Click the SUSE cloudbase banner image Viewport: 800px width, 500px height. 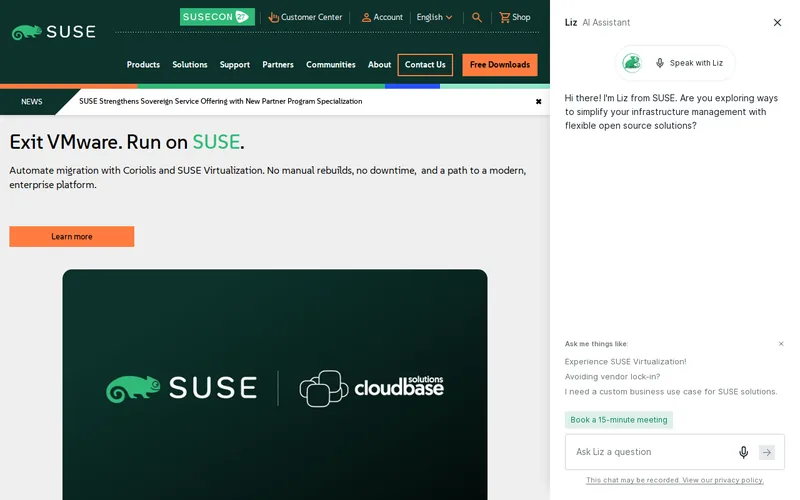[274, 385]
